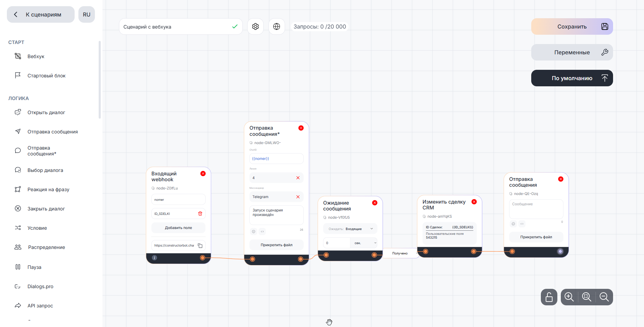This screenshot has height=327, width=644.
Task: Select Условие block in sidebar
Action: pyautogui.click(x=37, y=228)
